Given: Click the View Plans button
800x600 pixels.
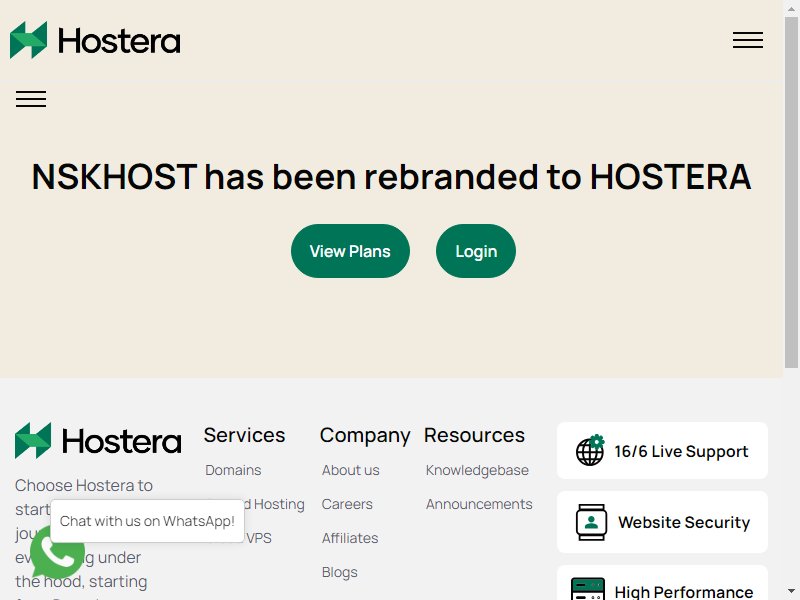Looking at the screenshot, I should (350, 251).
